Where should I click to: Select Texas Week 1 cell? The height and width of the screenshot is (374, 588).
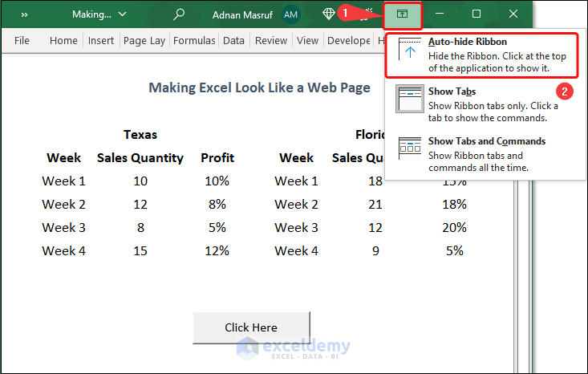(63, 181)
